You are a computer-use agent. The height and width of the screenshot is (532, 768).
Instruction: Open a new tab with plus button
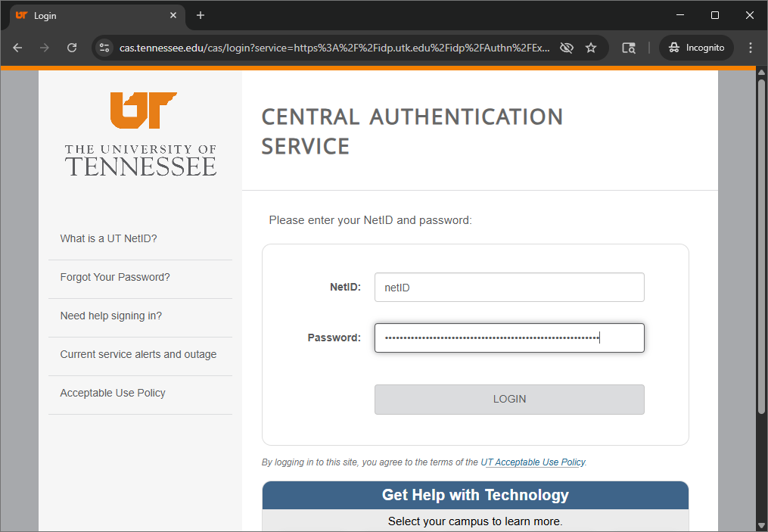[x=201, y=15]
